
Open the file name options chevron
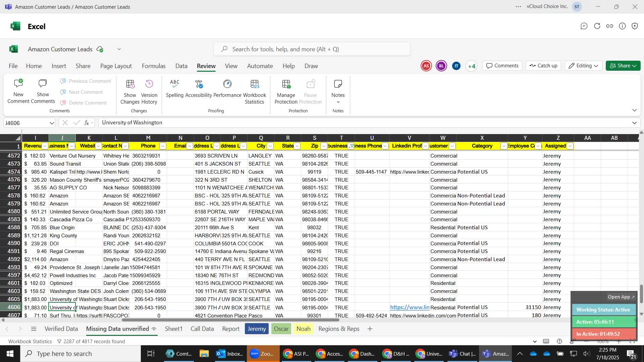click(x=119, y=49)
